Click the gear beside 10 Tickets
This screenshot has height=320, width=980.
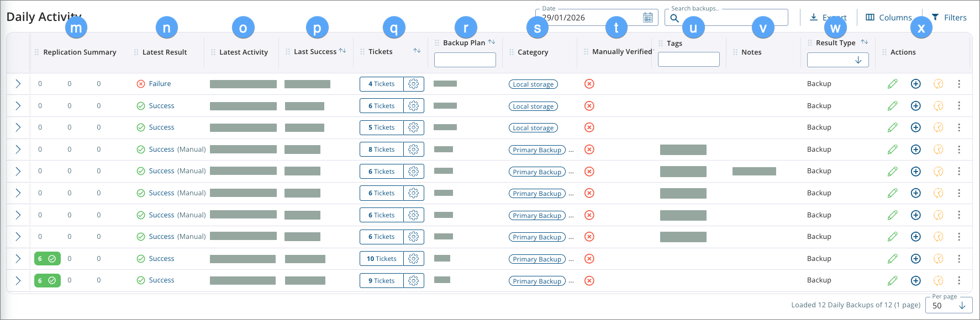click(414, 259)
